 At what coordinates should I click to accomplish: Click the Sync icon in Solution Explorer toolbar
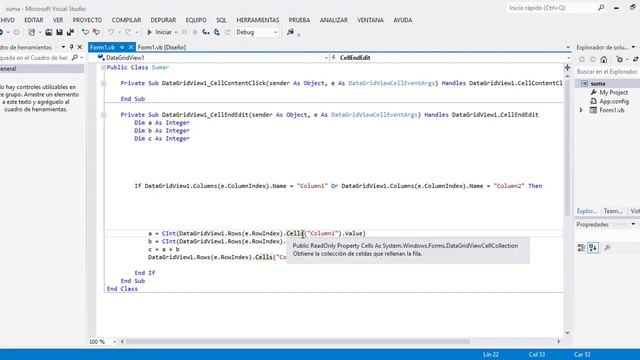(636, 60)
